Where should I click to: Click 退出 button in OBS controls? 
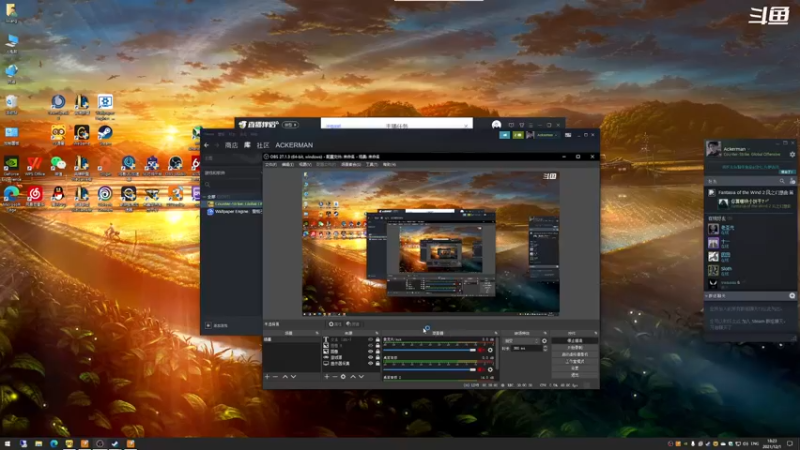[574, 374]
